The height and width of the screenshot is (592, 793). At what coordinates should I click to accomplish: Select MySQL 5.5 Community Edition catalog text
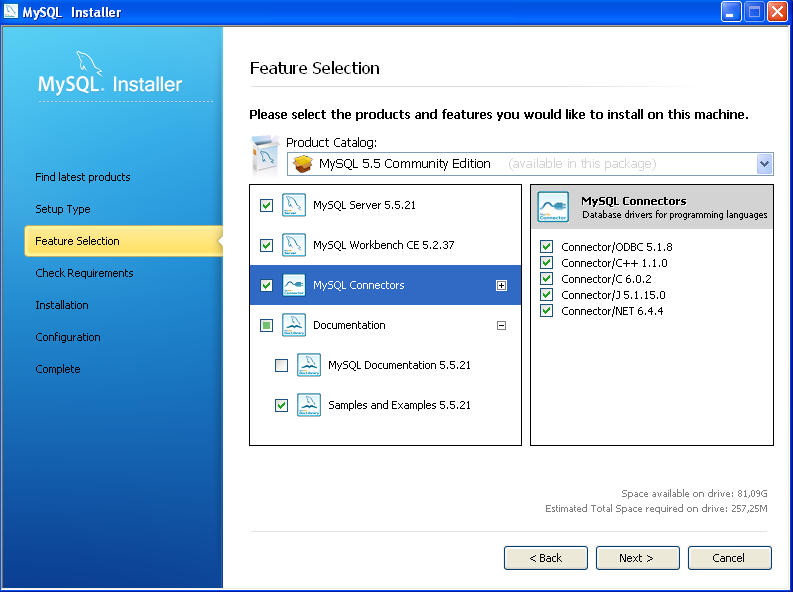click(405, 164)
